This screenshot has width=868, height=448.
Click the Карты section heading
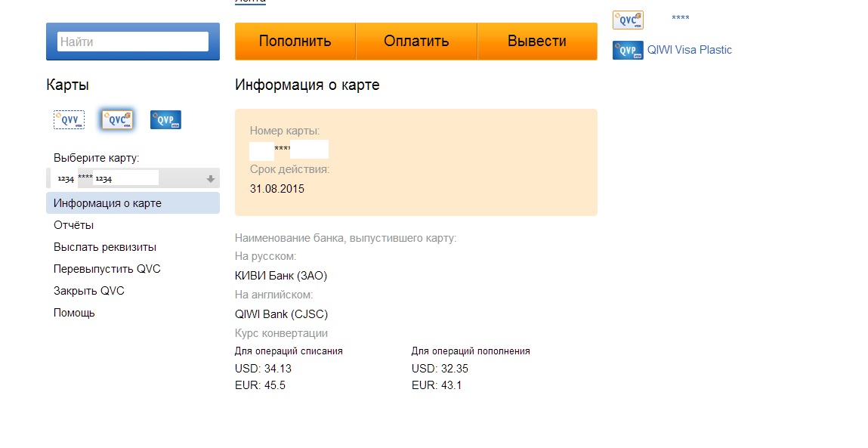(x=67, y=85)
